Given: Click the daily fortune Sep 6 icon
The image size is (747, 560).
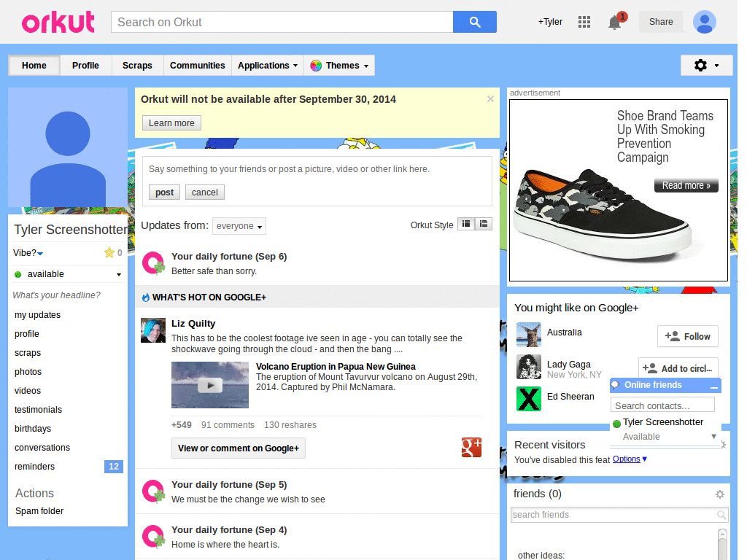Looking at the screenshot, I should pyautogui.click(x=153, y=263).
